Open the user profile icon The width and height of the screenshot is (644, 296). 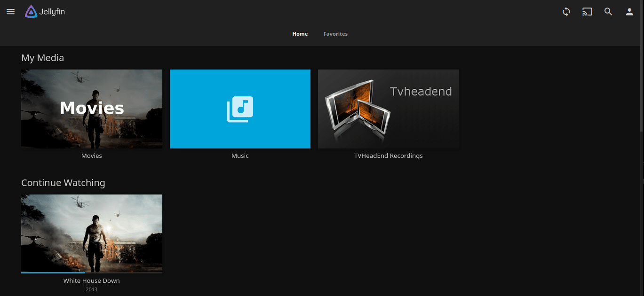click(629, 12)
